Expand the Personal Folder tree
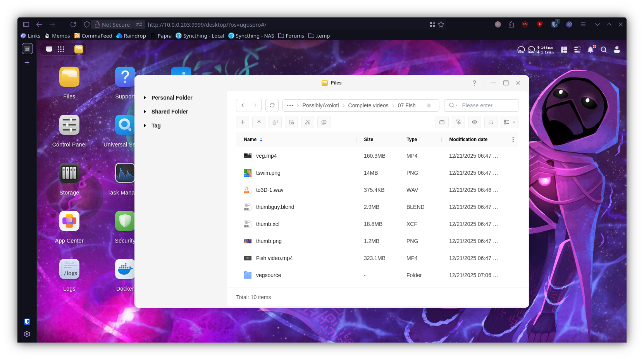 pyautogui.click(x=145, y=98)
